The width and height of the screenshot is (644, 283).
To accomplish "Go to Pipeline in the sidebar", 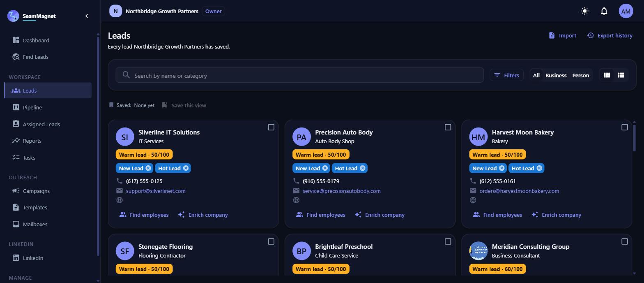I will (x=48, y=107).
